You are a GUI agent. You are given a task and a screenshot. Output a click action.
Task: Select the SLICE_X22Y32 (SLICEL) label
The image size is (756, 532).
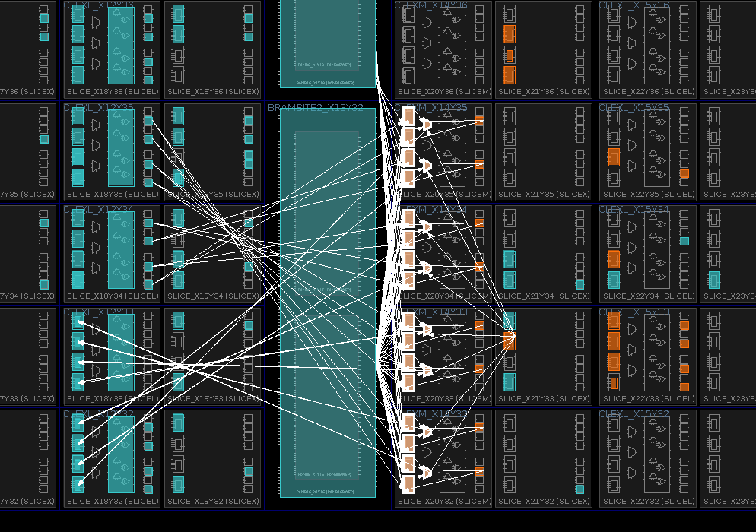(x=648, y=502)
